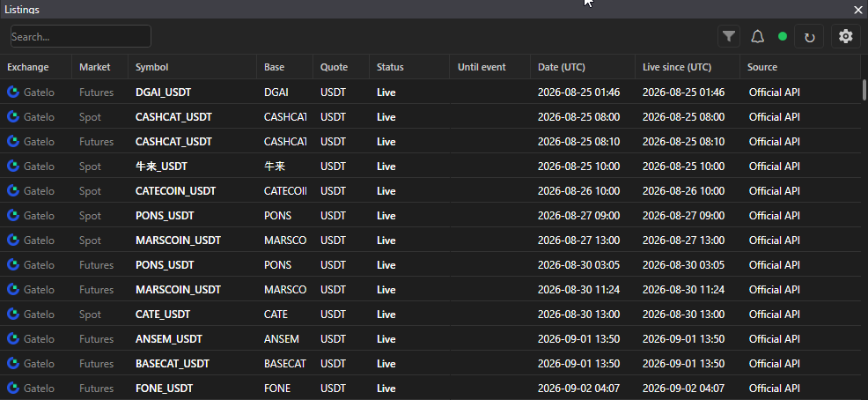Click Live status in the FONE_USDT row

tap(386, 389)
